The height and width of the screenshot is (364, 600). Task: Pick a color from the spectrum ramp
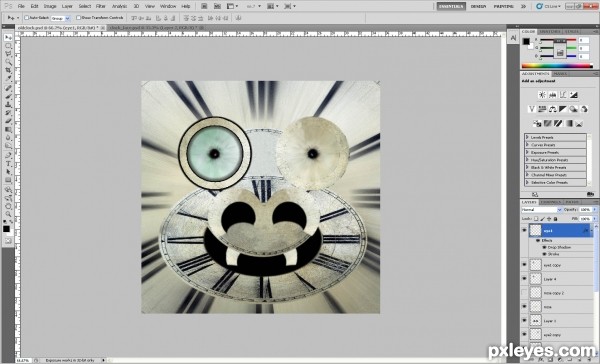557,66
